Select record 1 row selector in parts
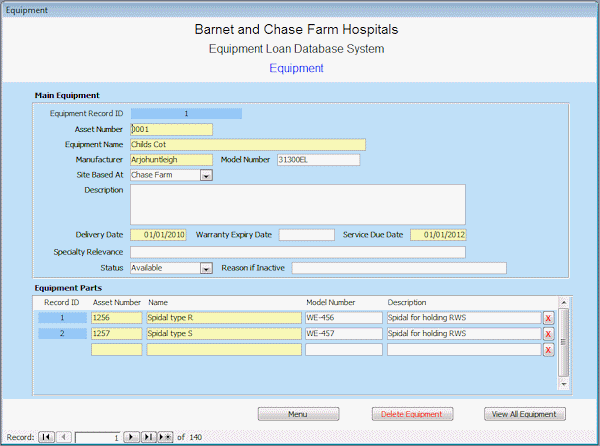The height and width of the screenshot is (446, 600). pos(62,318)
